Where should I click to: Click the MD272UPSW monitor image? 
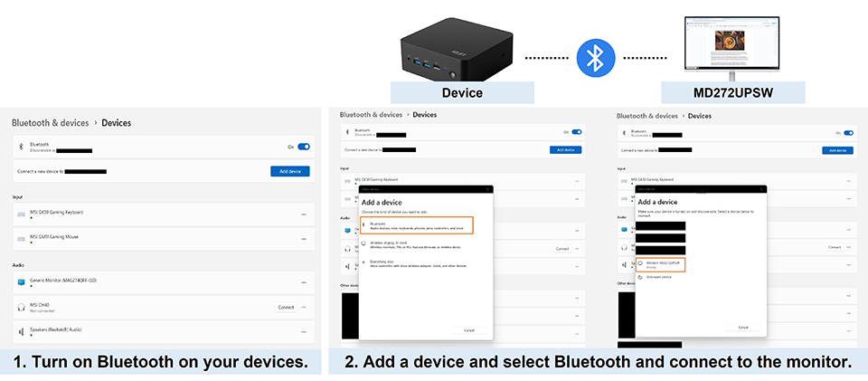[732, 41]
